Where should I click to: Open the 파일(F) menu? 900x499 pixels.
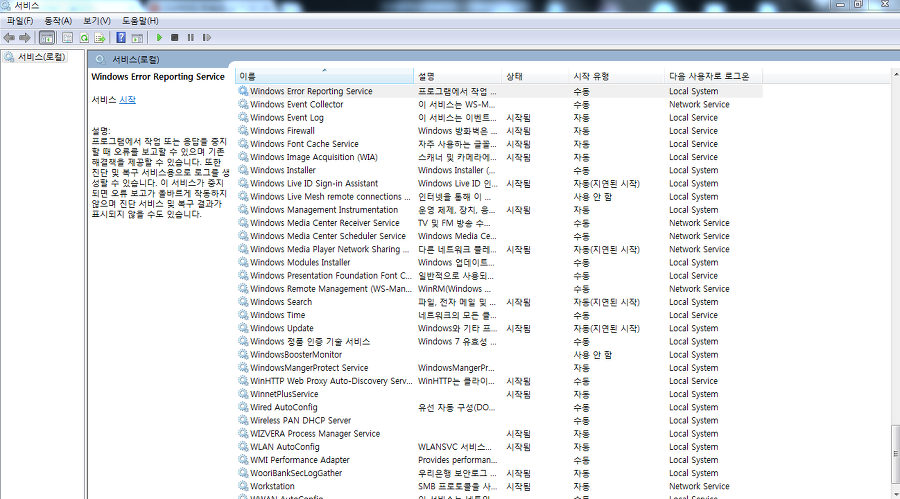tap(20, 21)
